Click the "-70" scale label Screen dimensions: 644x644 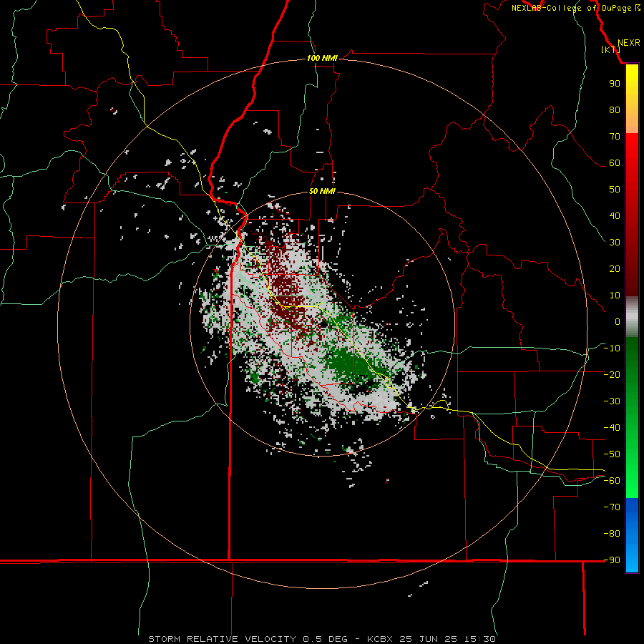point(612,507)
